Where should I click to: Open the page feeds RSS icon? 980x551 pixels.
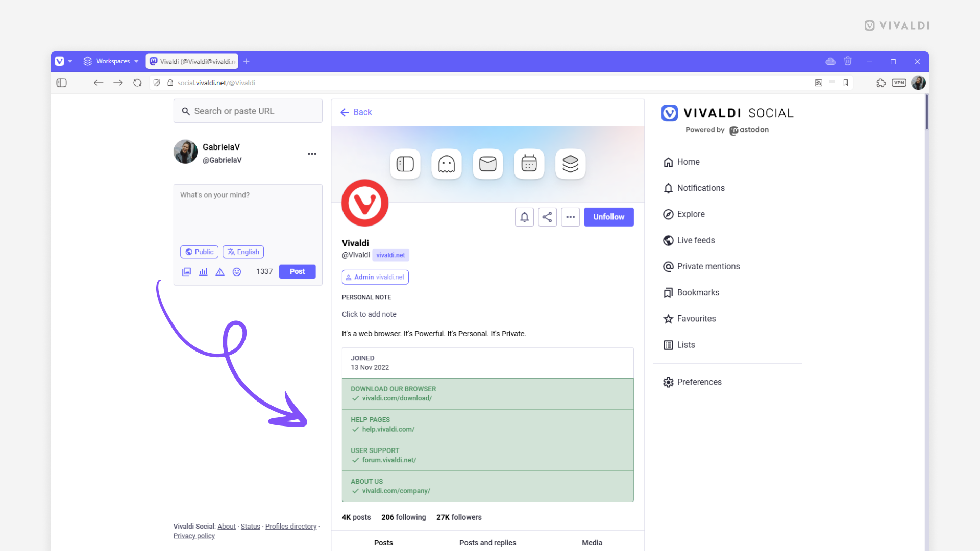pyautogui.click(x=818, y=83)
